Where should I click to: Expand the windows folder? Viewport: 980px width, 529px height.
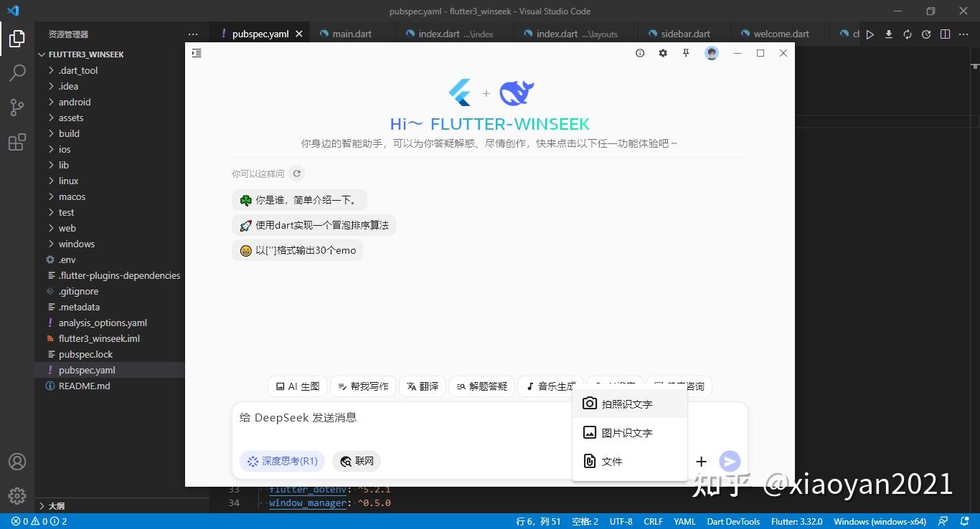75,244
